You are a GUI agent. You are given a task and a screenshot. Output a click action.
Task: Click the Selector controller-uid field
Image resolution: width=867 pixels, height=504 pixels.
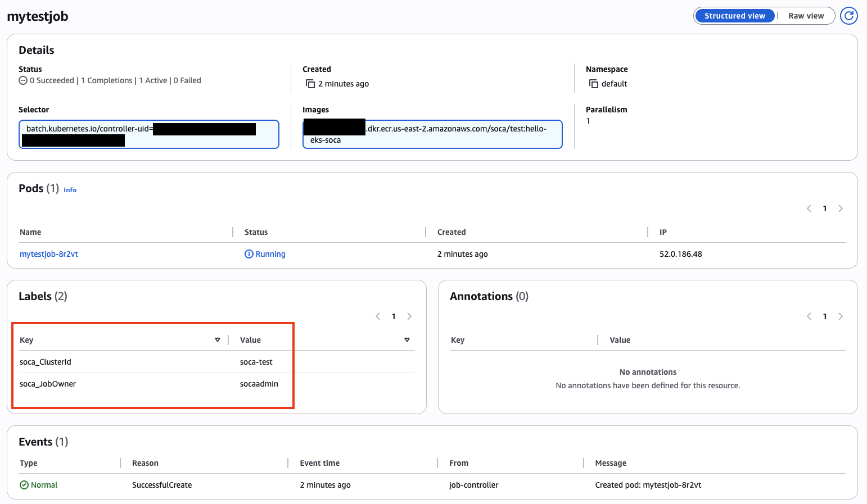[x=149, y=134]
